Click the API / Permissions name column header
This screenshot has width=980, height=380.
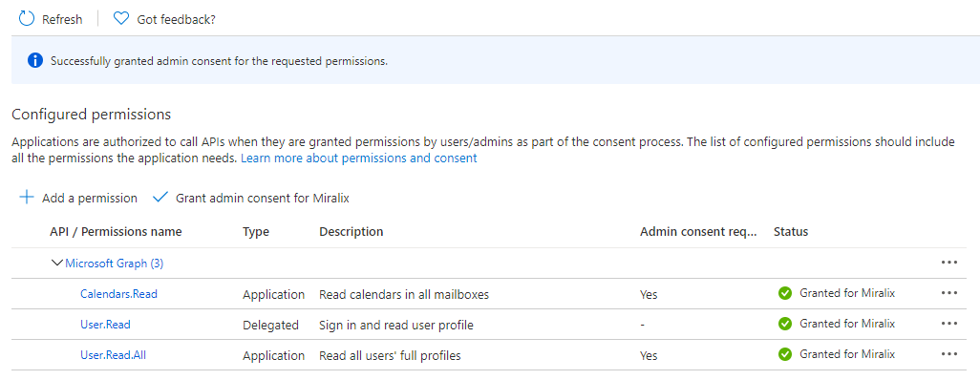(116, 232)
